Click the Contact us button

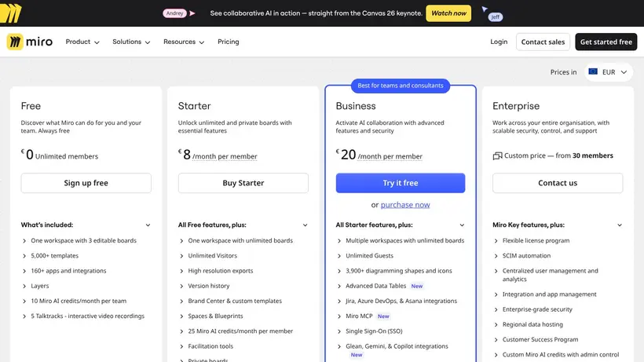558,183
